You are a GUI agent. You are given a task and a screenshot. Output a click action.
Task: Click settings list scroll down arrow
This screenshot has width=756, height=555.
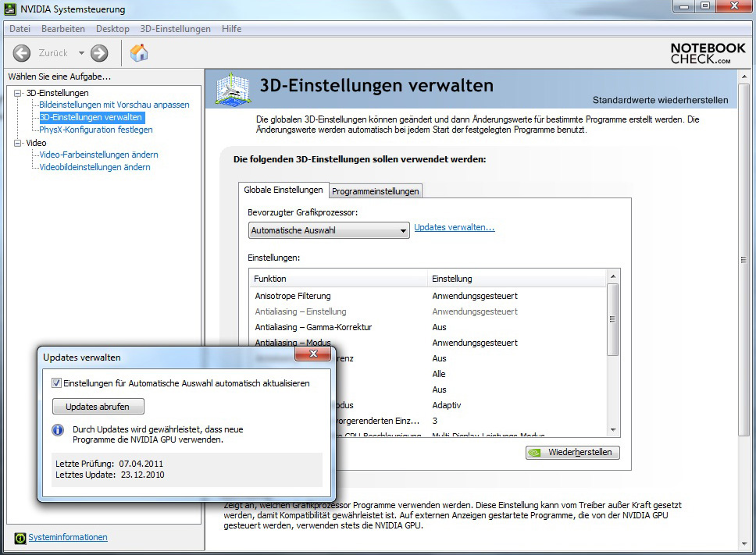tap(613, 430)
